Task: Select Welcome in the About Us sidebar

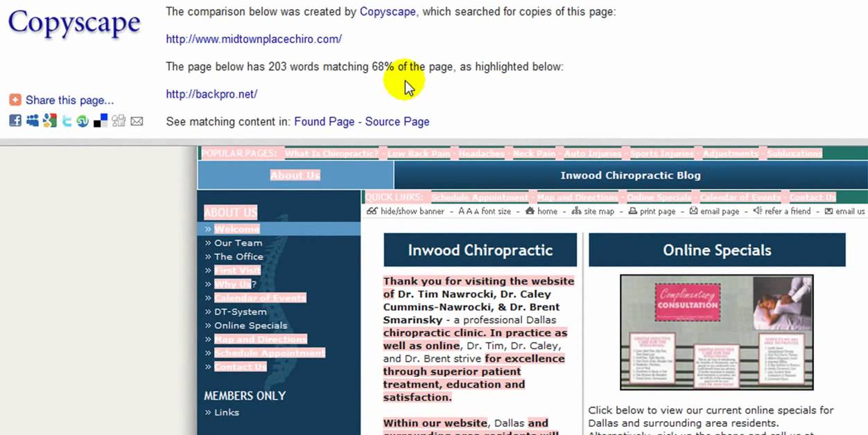Action: [x=236, y=229]
